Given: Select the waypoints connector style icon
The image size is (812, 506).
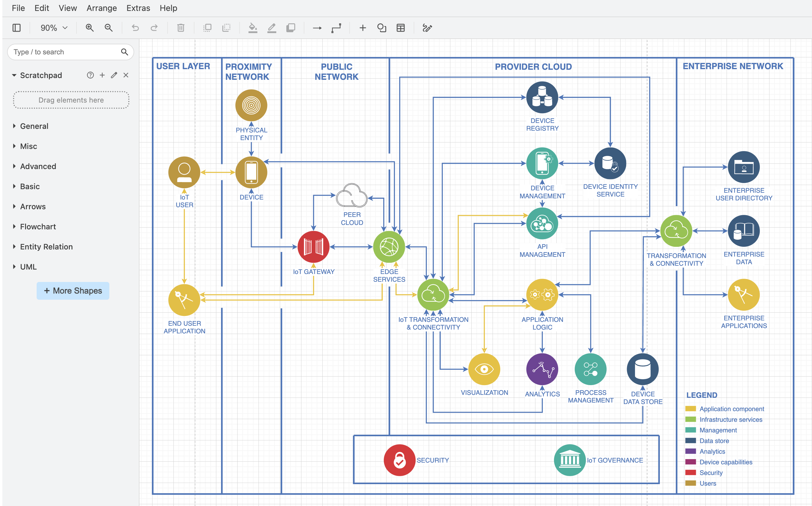Looking at the screenshot, I should [336, 28].
